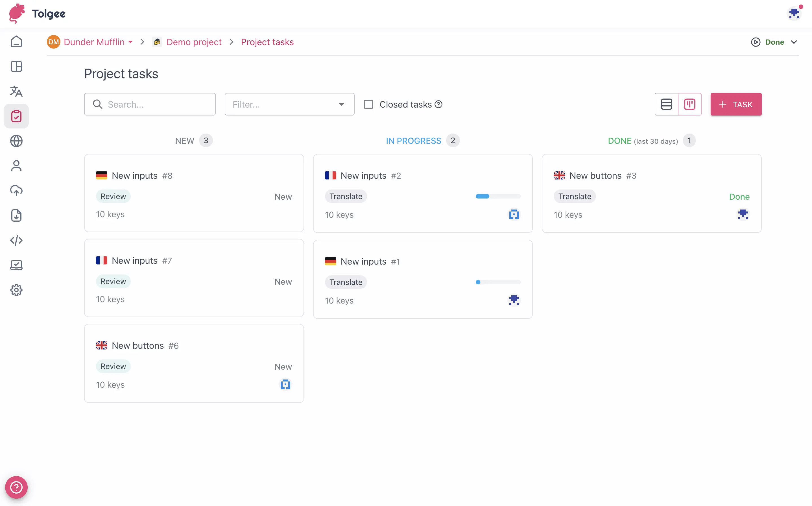
Task: Open the Developer integrate code icon
Action: [x=16, y=240]
